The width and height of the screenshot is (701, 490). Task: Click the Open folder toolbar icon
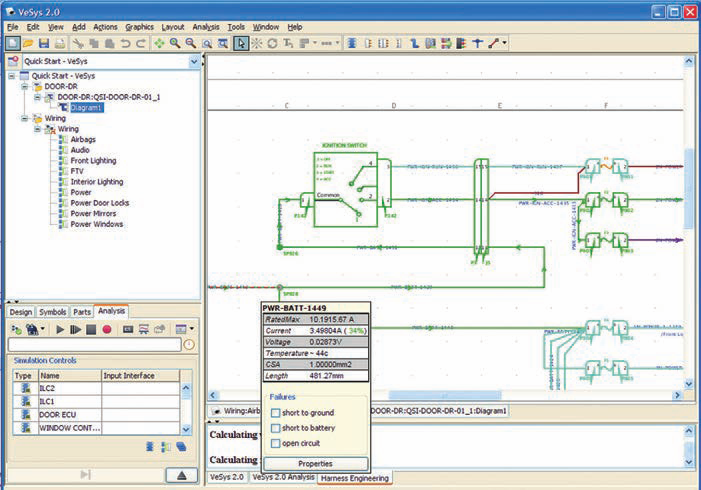pyautogui.click(x=28, y=43)
